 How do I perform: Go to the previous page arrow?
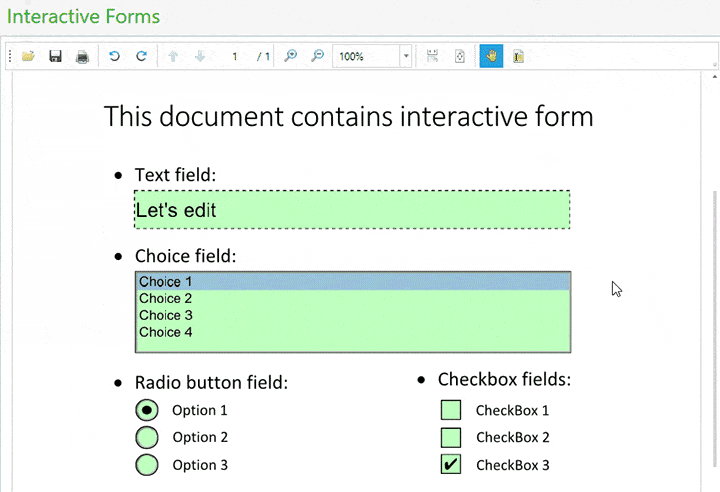click(x=173, y=57)
